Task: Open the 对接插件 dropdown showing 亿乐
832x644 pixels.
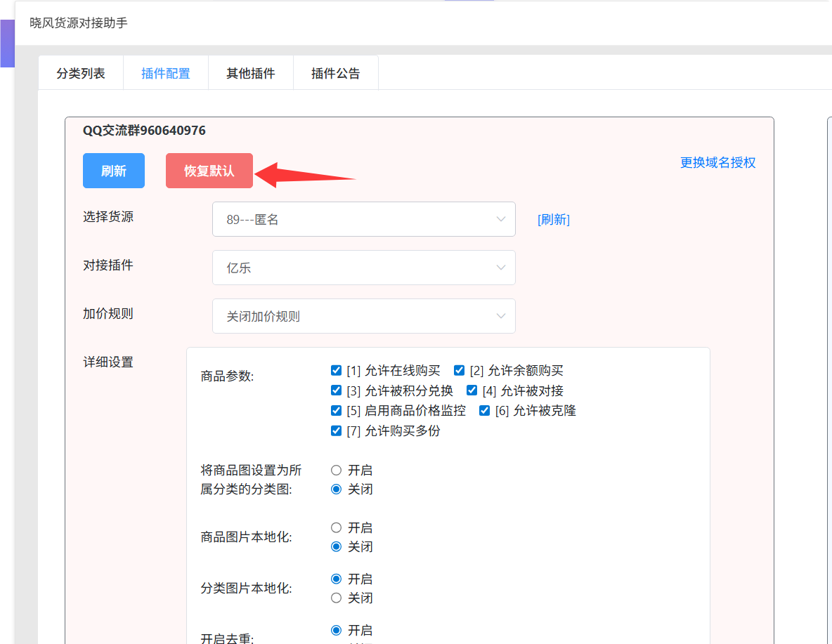Action: [x=363, y=268]
